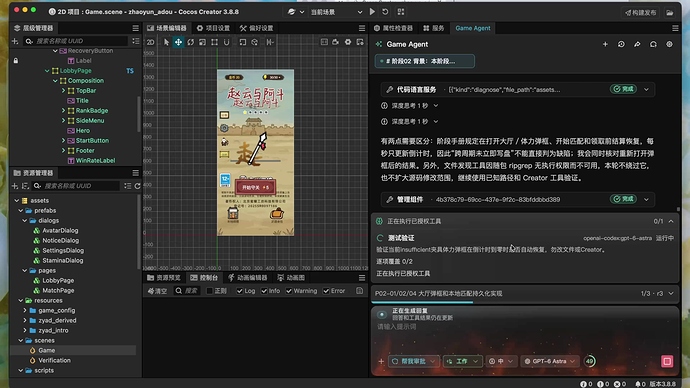Open notifications bell in status bar
690x388 pixels.
point(637,384)
